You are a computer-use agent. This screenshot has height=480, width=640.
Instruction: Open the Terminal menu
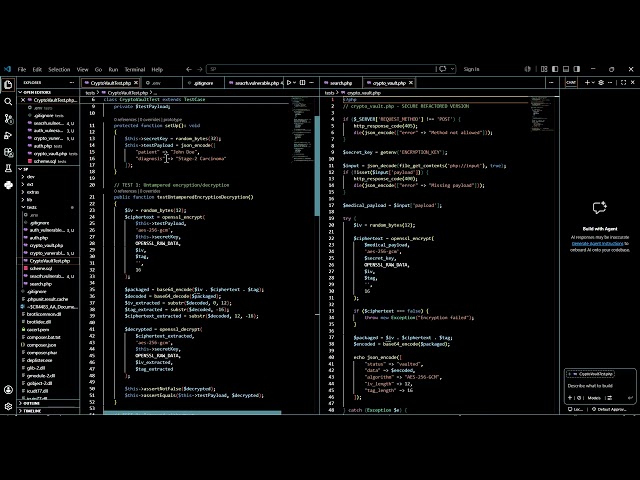tap(135, 69)
